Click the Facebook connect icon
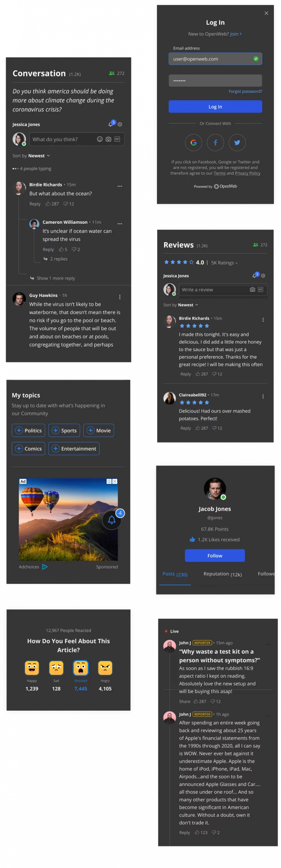Viewport: 281px width, 868px height. click(215, 142)
